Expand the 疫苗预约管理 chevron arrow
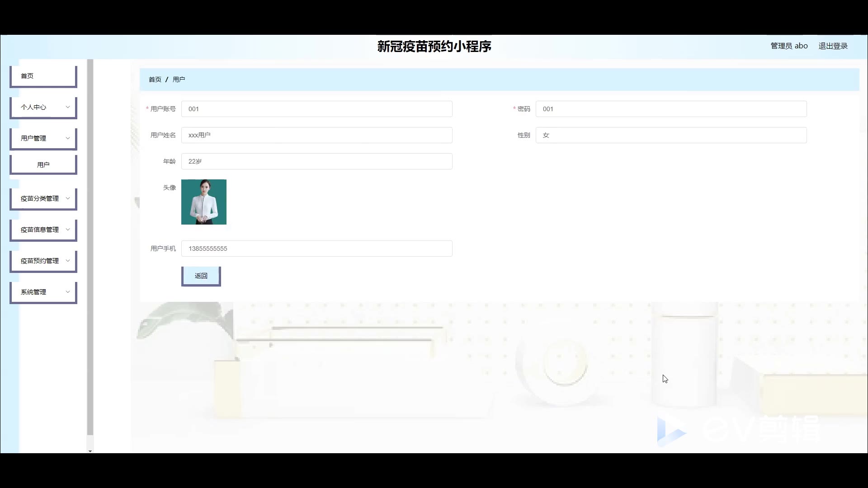 click(68, 261)
